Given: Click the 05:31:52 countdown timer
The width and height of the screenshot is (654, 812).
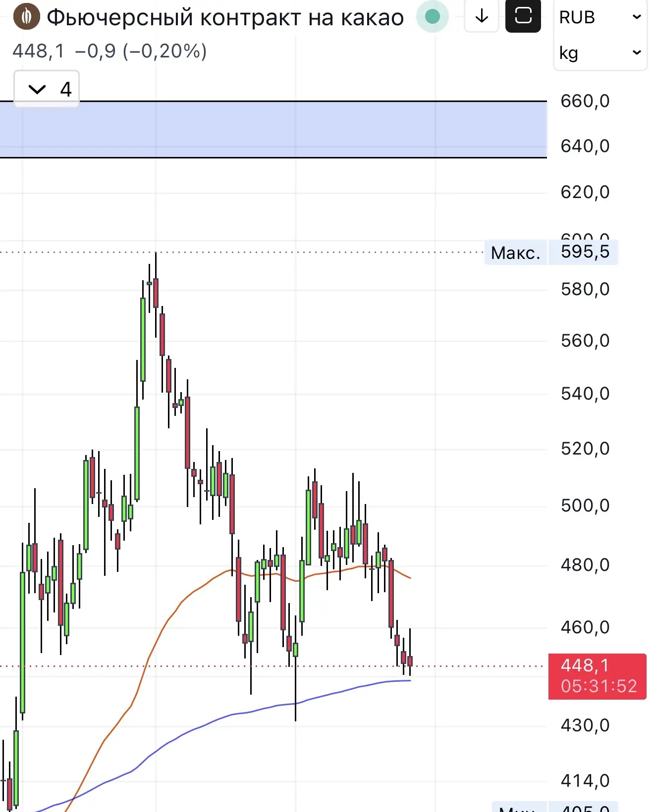Looking at the screenshot, I should [599, 686].
